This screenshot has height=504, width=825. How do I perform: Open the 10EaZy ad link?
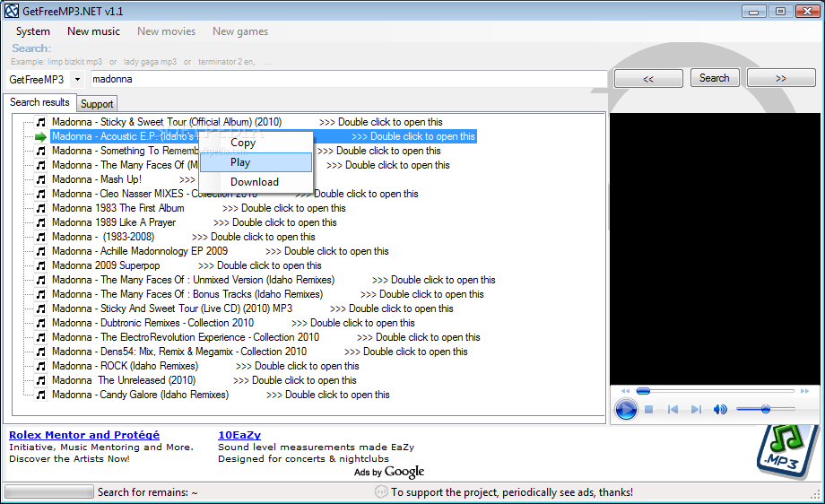pos(239,435)
